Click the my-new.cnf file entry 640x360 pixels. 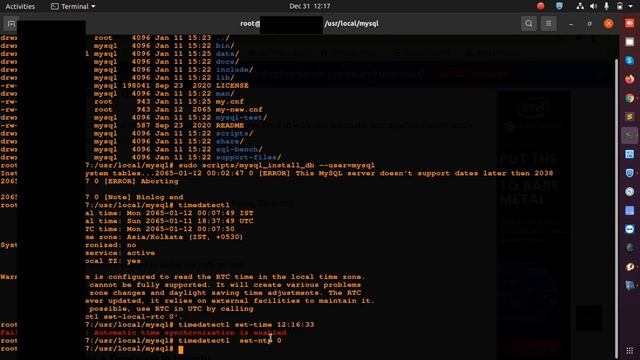pos(239,109)
